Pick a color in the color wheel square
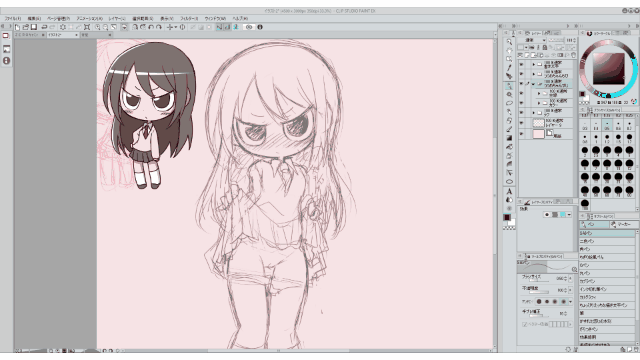 609,68
